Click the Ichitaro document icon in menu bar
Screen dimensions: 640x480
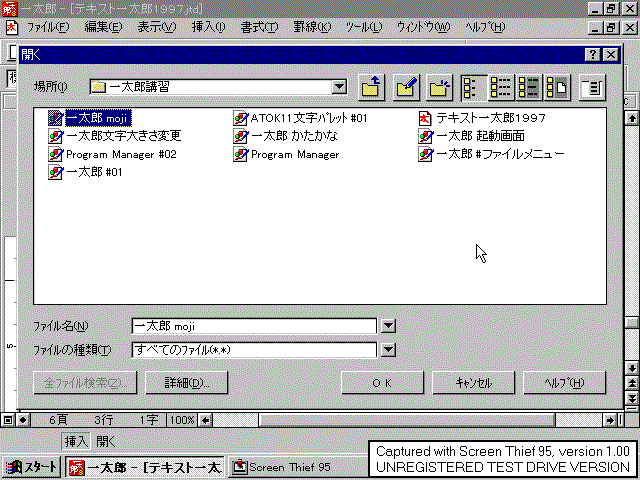pyautogui.click(x=11, y=27)
